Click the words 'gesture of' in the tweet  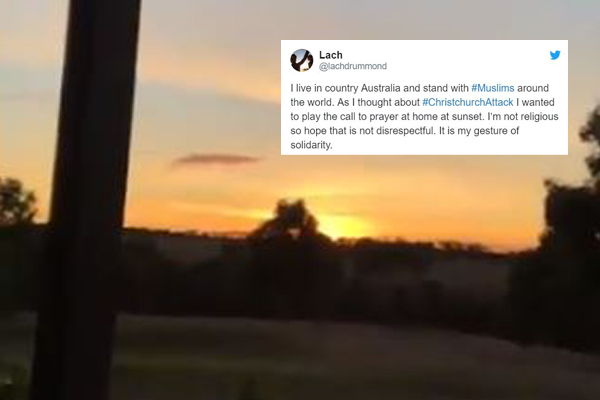pyautogui.click(x=496, y=131)
